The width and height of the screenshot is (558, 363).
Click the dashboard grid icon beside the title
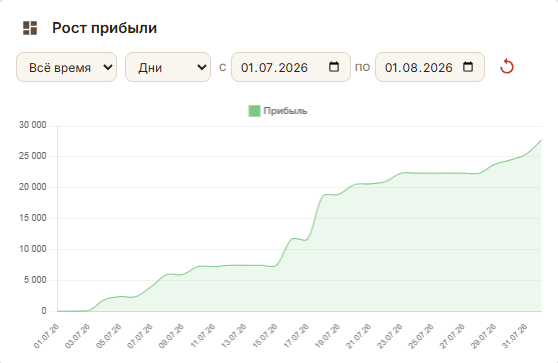pyautogui.click(x=30, y=28)
